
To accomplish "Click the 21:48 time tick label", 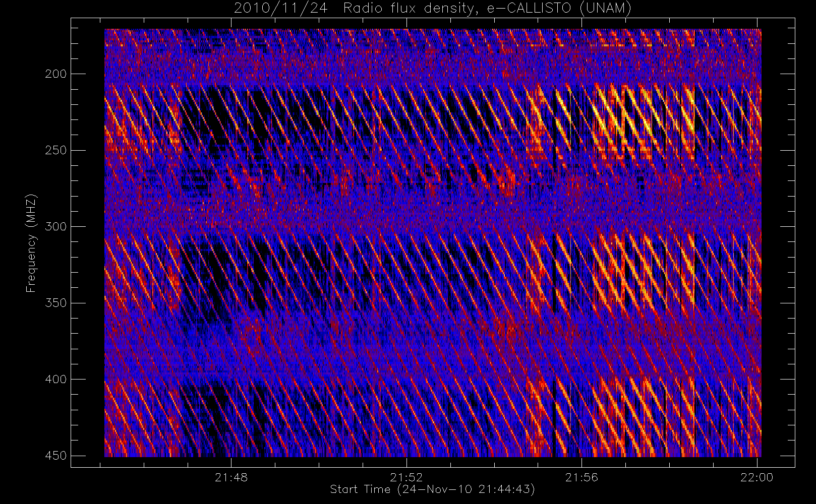I will [231, 477].
